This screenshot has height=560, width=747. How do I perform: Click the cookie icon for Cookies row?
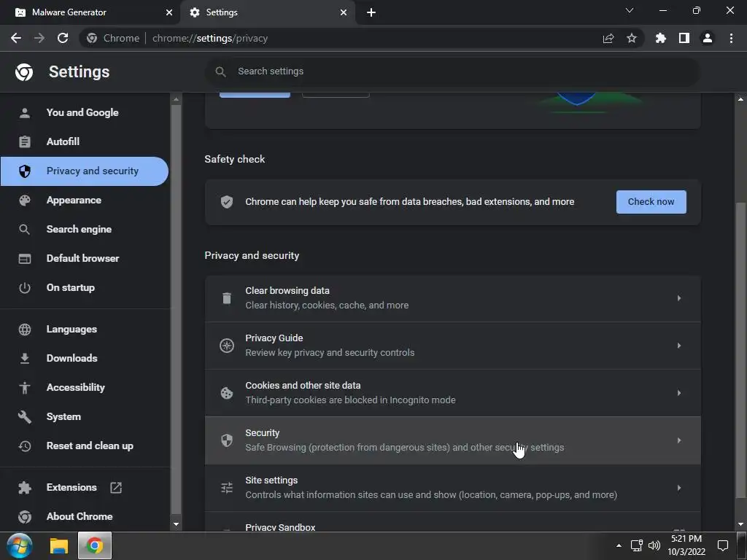pyautogui.click(x=227, y=393)
